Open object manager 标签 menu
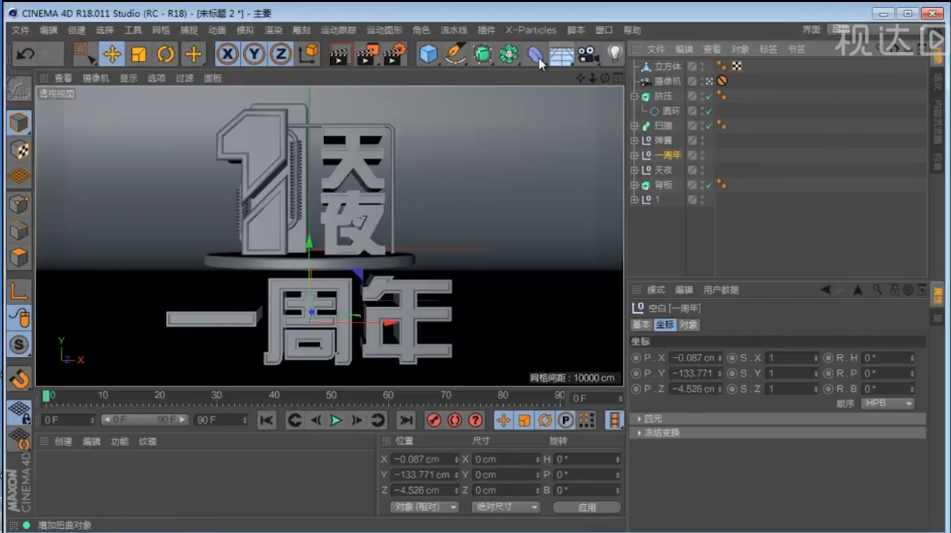Screen dimensions: 951x533 [768, 49]
